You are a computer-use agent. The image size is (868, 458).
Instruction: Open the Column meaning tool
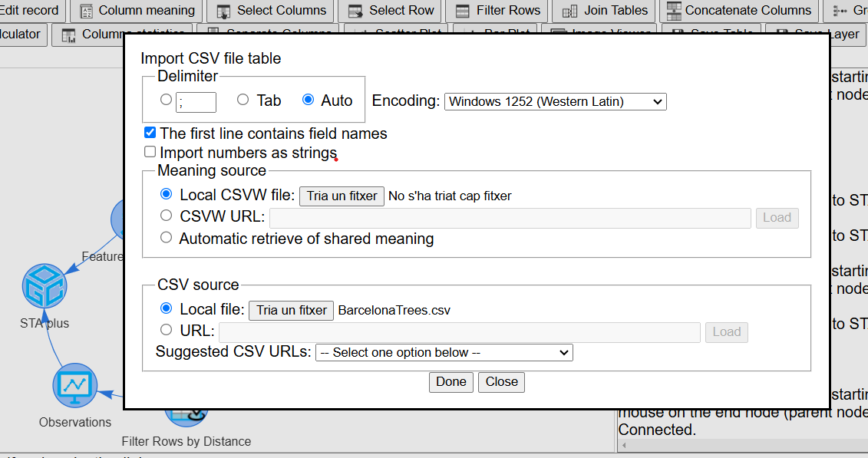tap(137, 11)
